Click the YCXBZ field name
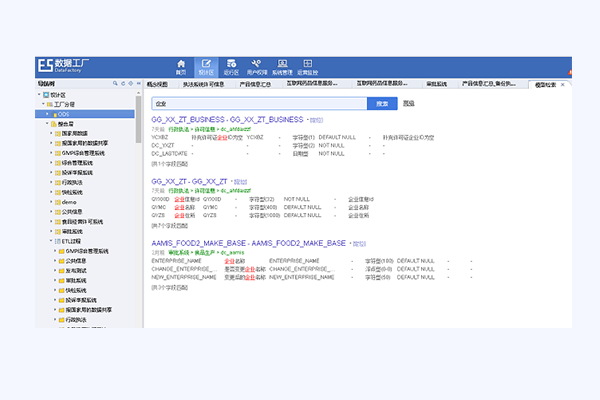Screen dimensions: 600x400 [x=160, y=137]
